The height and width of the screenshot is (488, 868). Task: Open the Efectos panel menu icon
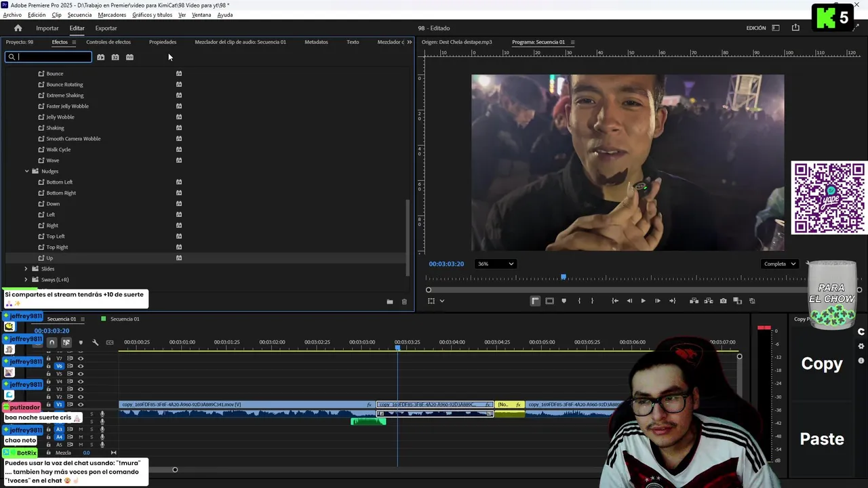74,42
